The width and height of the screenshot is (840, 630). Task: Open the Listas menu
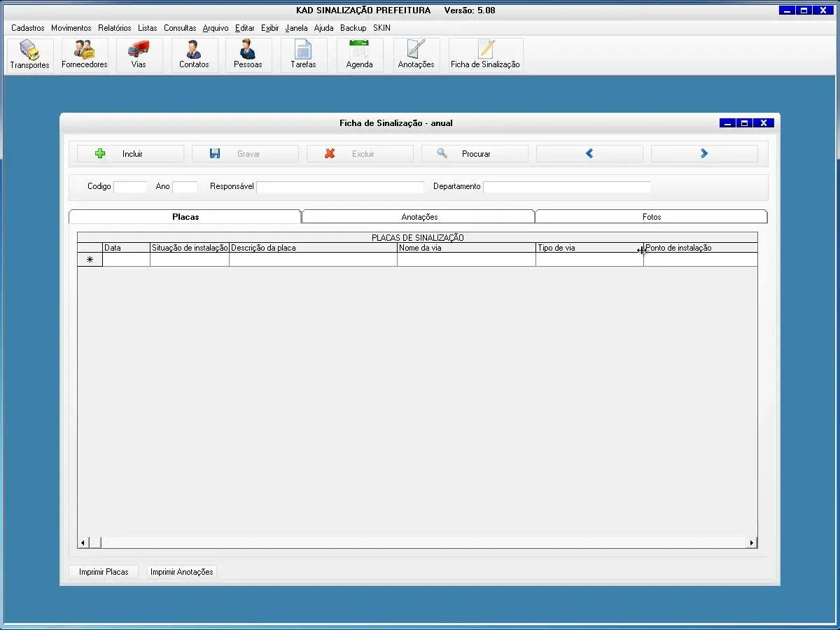pyautogui.click(x=148, y=28)
